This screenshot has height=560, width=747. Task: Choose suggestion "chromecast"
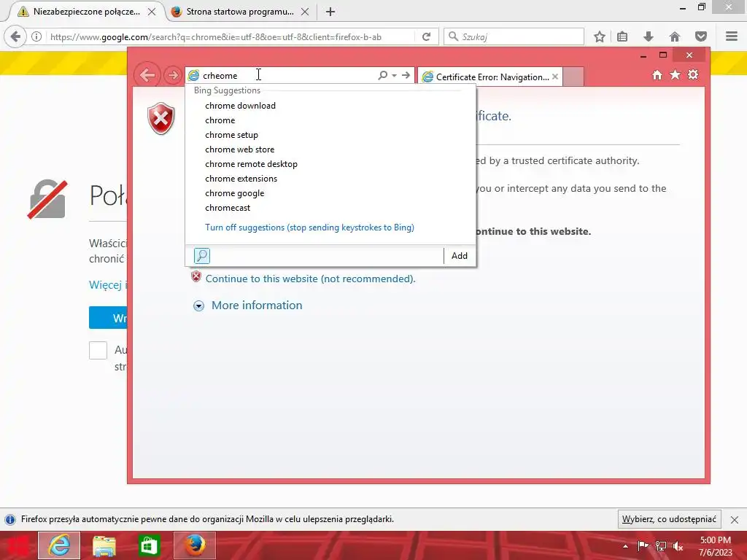[228, 208]
